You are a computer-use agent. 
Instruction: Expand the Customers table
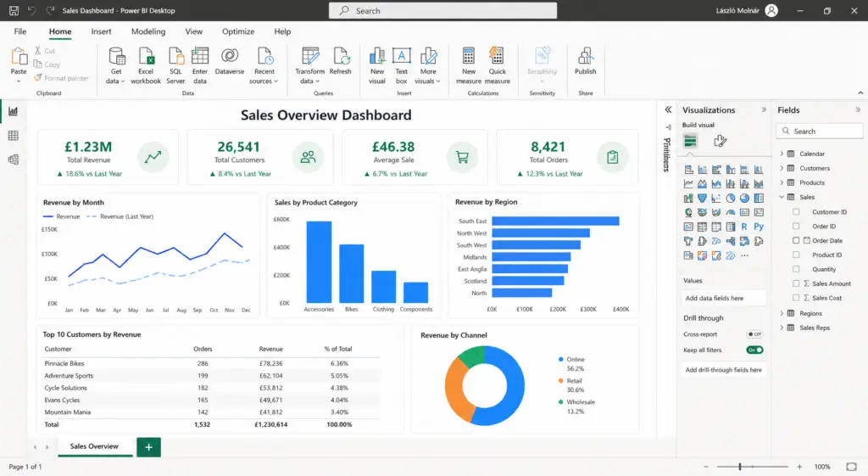782,168
